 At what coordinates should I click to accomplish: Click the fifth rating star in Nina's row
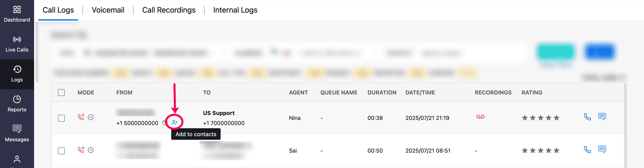click(556, 118)
